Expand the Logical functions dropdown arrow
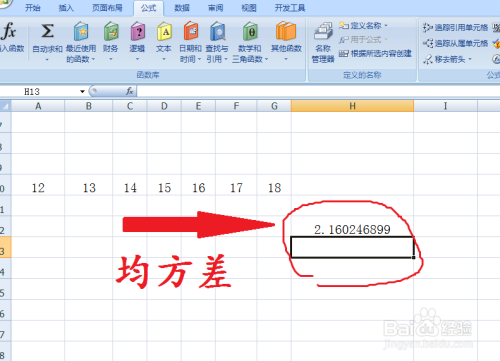This screenshot has width=500, height=361. click(137, 60)
